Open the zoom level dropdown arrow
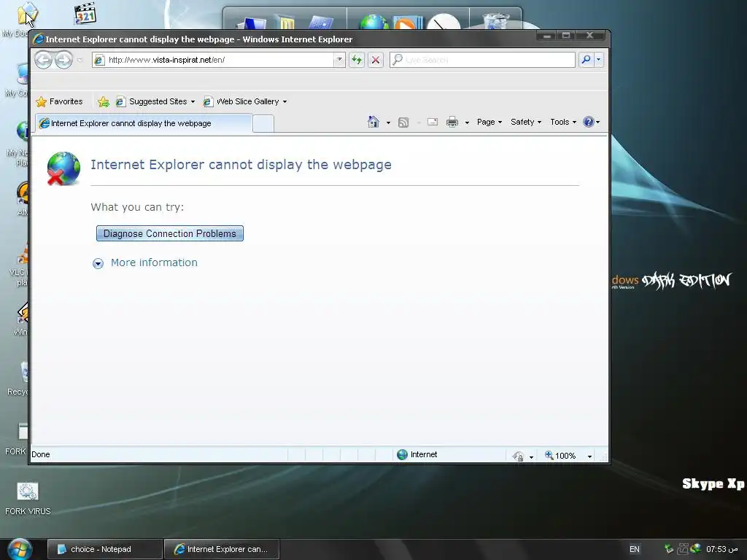 click(x=589, y=456)
